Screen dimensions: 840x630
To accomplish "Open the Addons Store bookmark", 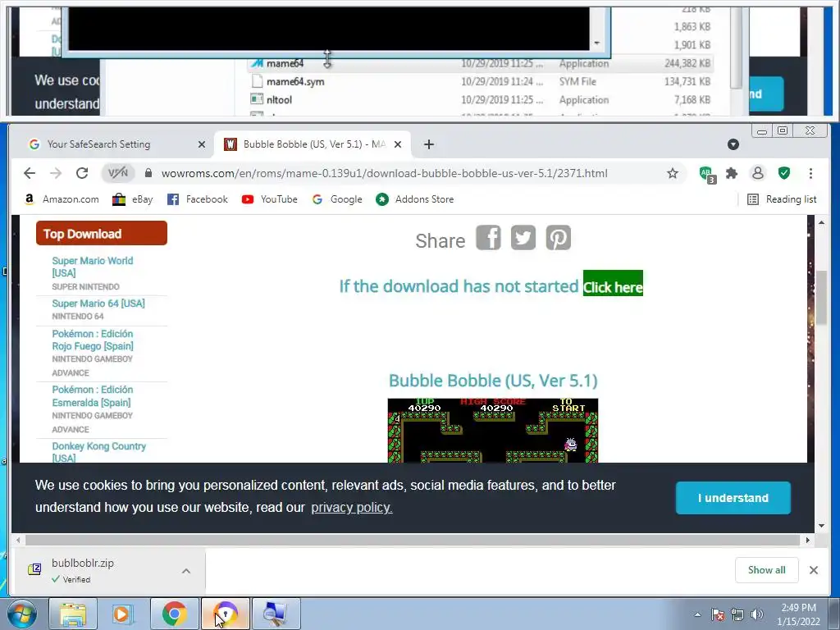I will click(x=415, y=199).
